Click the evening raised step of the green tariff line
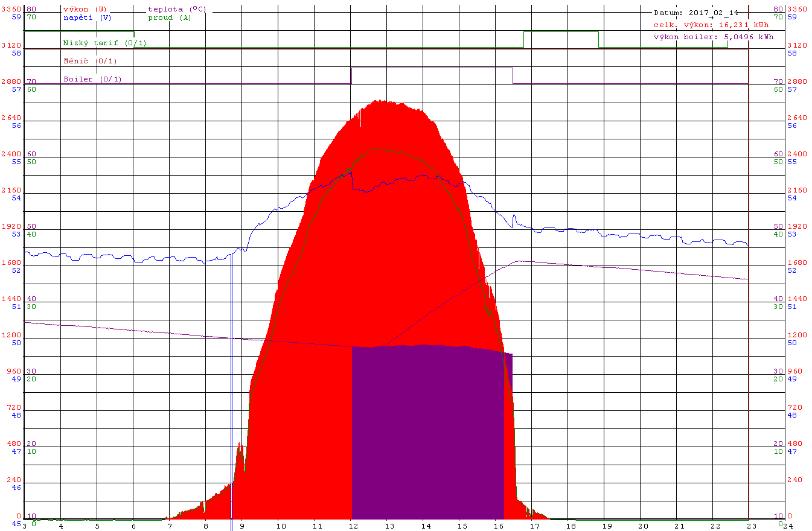The height and width of the screenshot is (531, 812). [x=560, y=31]
